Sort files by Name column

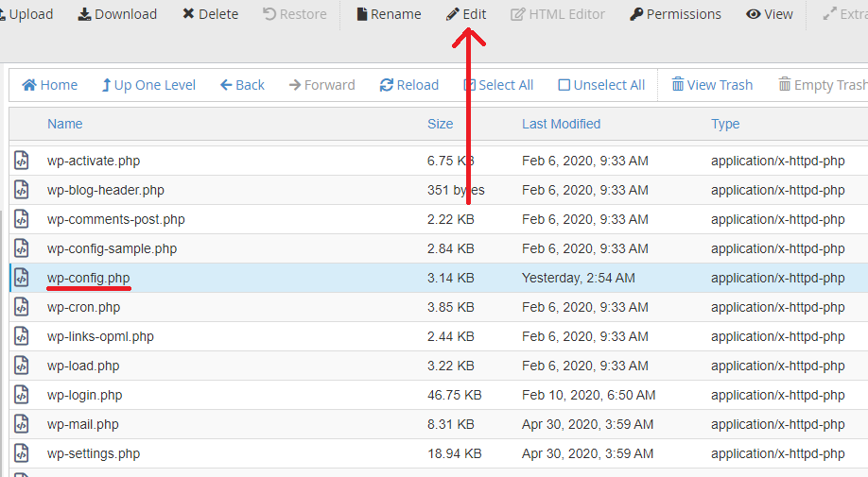64,124
